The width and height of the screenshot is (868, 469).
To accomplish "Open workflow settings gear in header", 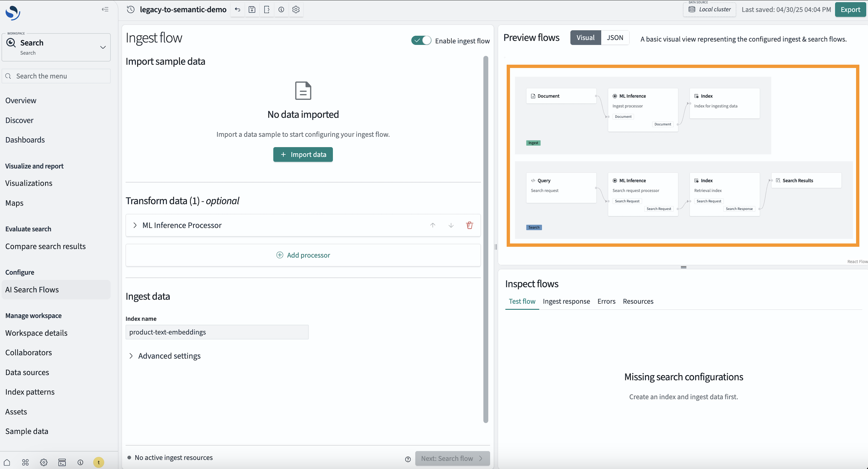I will pos(296,10).
